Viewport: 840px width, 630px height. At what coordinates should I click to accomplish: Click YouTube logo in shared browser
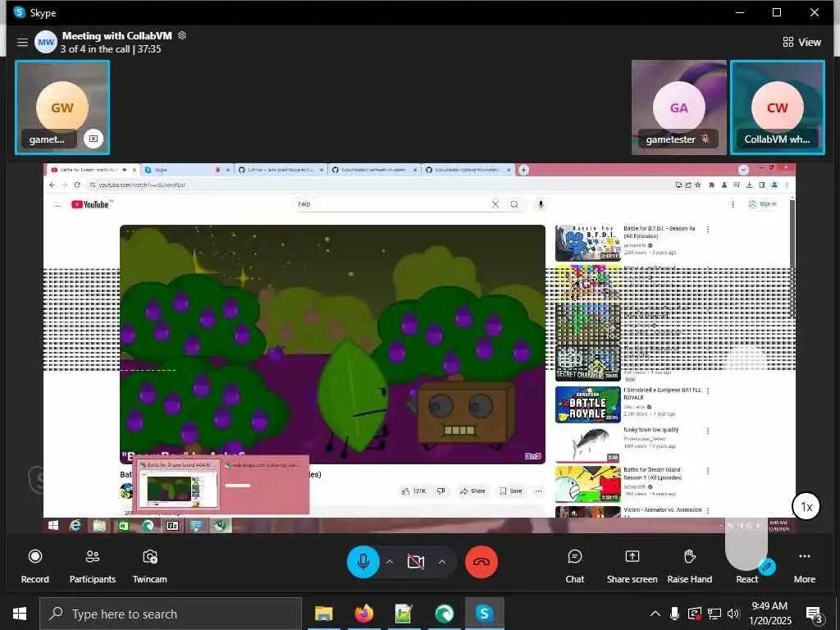coord(90,204)
